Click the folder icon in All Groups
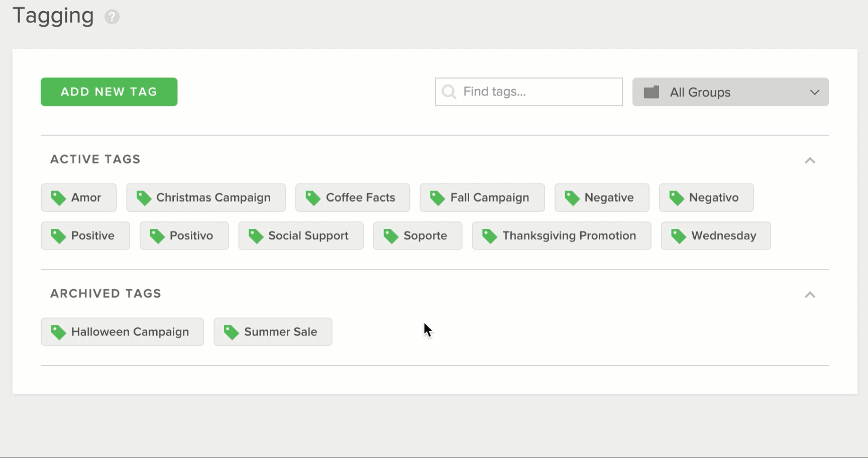868x458 pixels. click(x=652, y=92)
